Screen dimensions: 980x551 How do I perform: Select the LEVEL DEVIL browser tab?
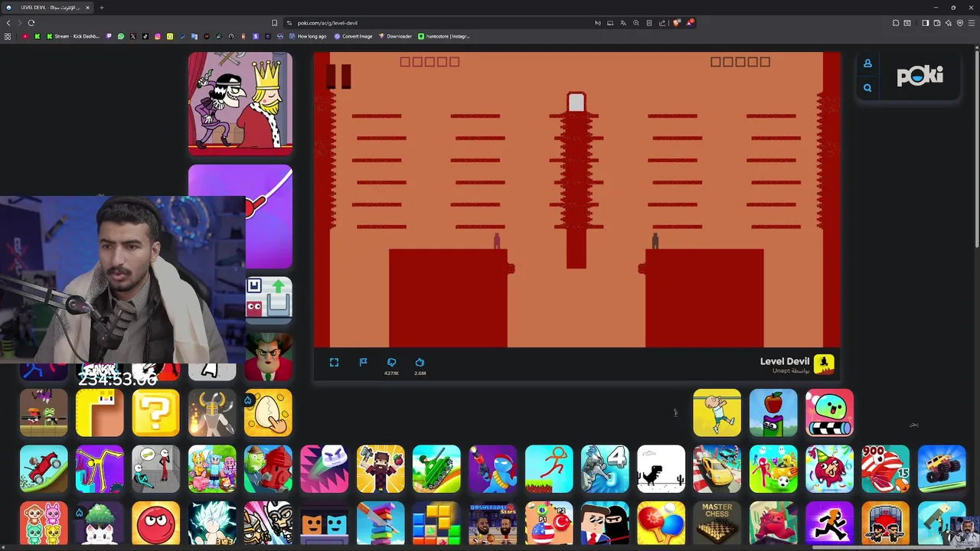pyautogui.click(x=47, y=8)
